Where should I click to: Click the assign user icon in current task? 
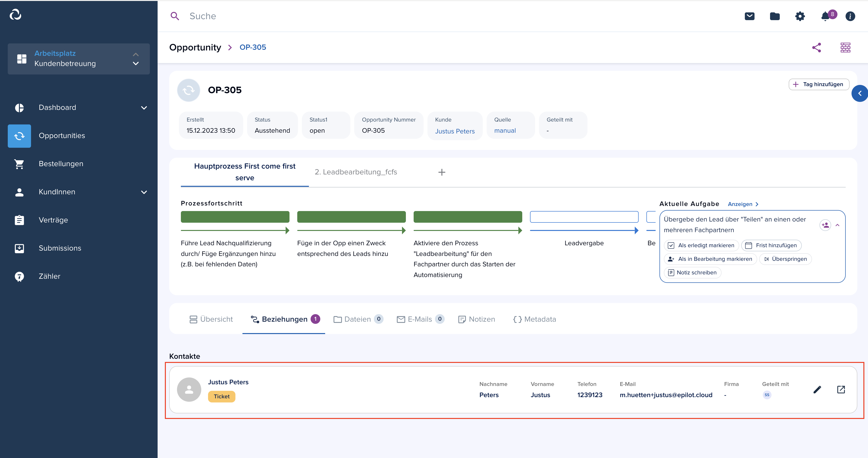(x=825, y=225)
